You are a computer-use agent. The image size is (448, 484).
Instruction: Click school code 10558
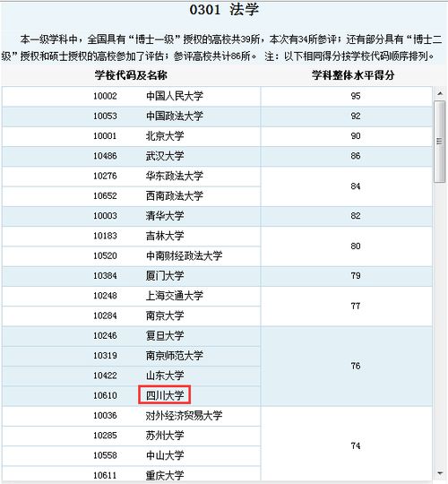[105, 455]
